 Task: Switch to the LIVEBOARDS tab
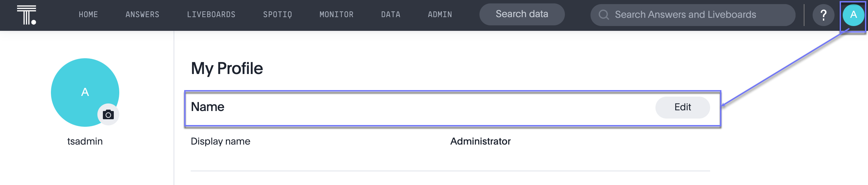(211, 15)
